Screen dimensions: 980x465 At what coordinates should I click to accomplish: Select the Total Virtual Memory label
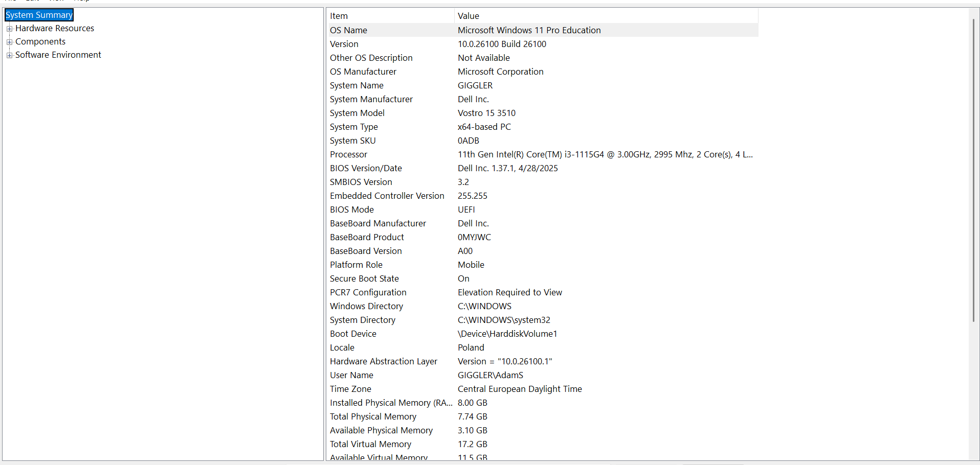(x=370, y=444)
